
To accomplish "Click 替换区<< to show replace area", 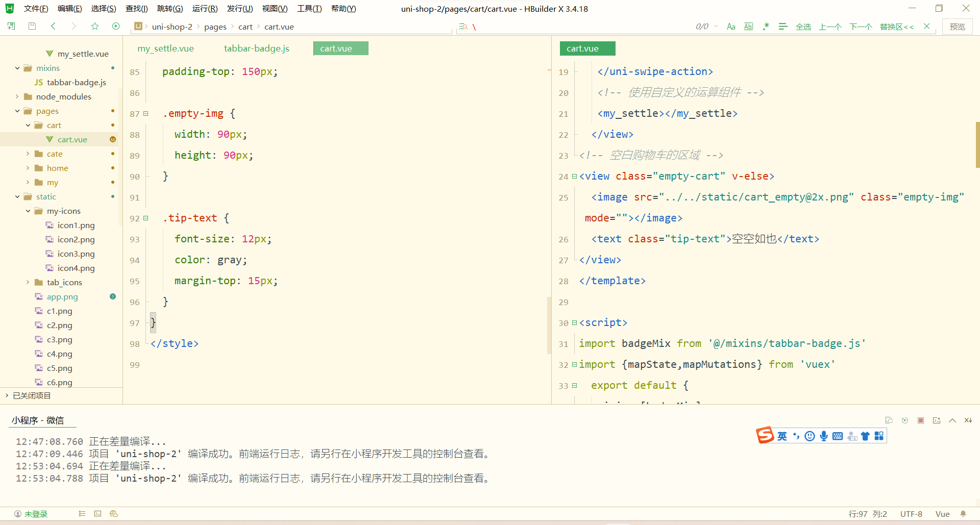I will (896, 27).
